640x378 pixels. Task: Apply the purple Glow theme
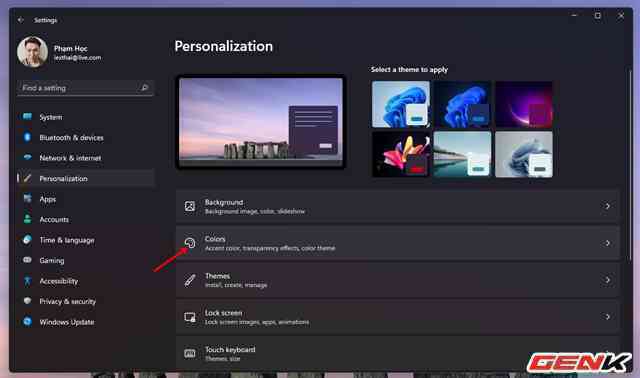click(524, 104)
